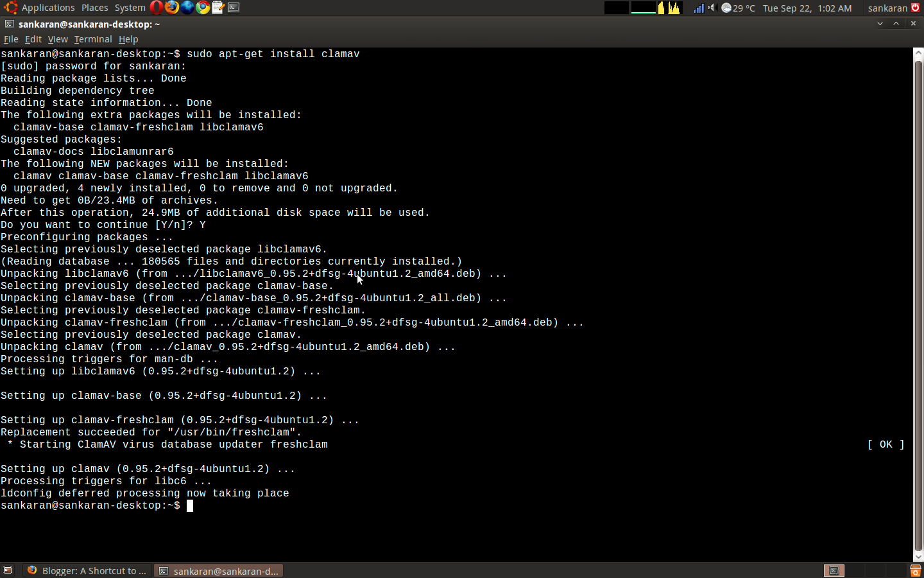Expand the System menu
The image size is (924, 578).
click(130, 8)
